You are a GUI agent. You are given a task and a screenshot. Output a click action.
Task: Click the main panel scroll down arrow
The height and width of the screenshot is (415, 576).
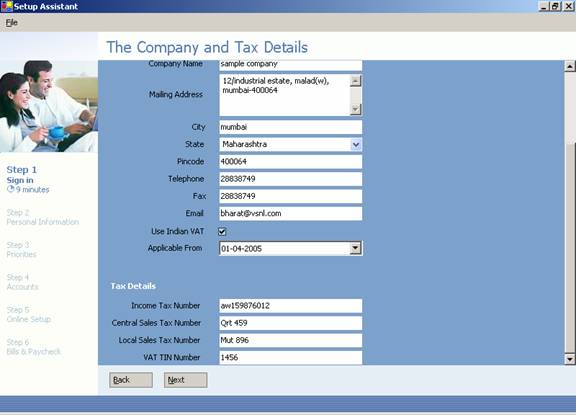(x=569, y=359)
